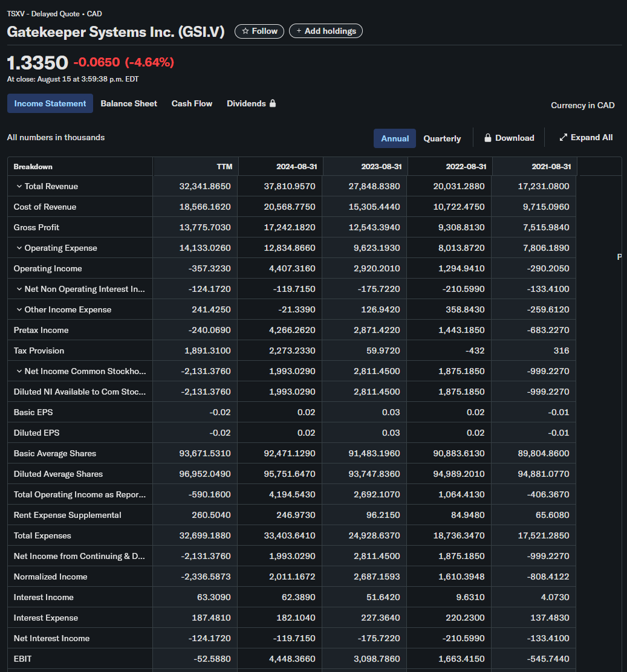Expand the Total Revenue row
627x672 pixels.
click(x=19, y=187)
